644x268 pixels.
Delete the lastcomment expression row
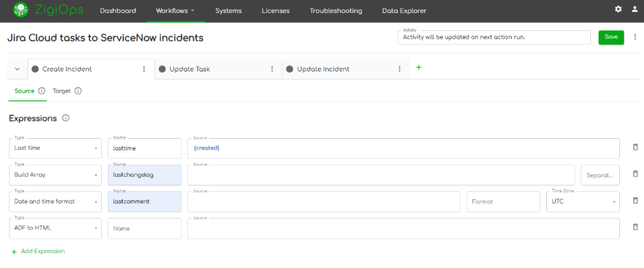coord(635,201)
